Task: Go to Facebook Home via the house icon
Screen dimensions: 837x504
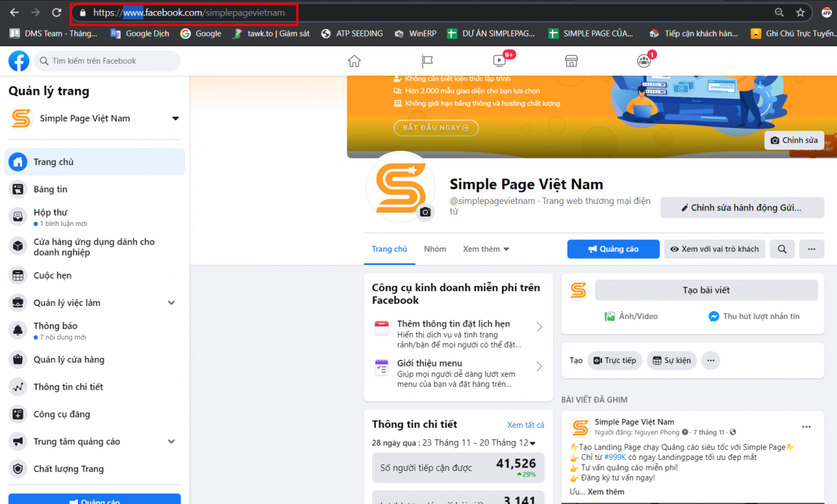Action: coord(355,61)
